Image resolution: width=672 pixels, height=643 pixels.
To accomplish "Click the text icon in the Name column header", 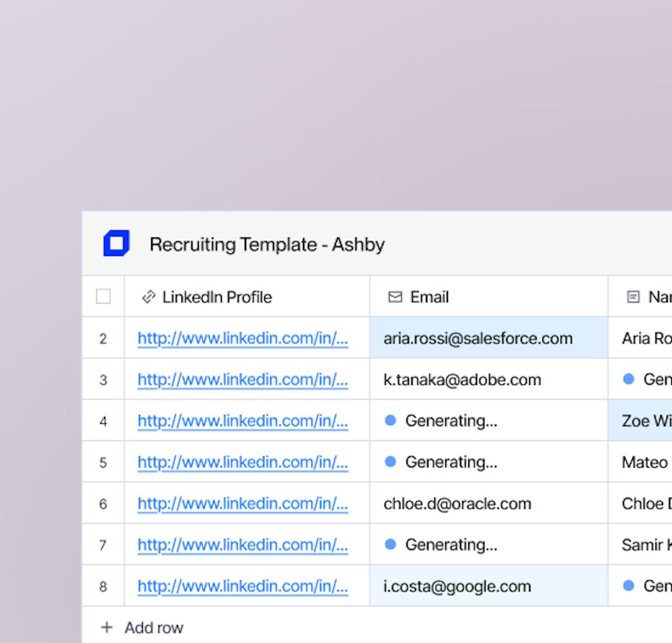I will click(x=633, y=297).
